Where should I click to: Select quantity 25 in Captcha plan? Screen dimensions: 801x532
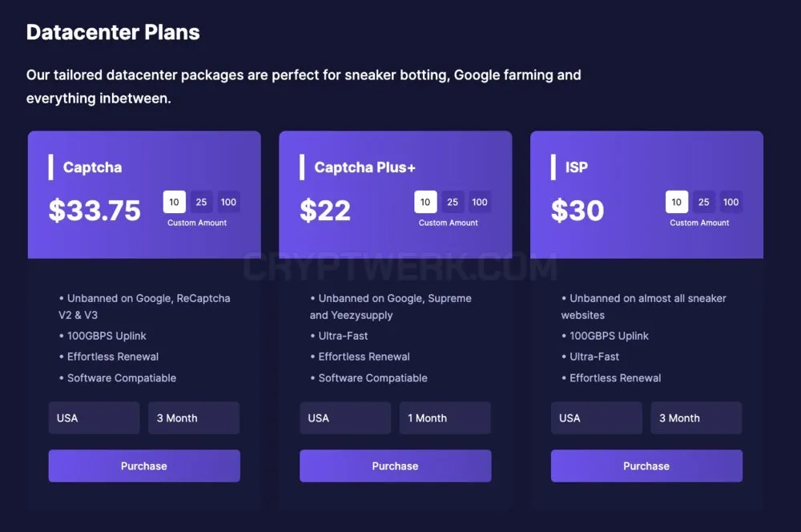201,202
